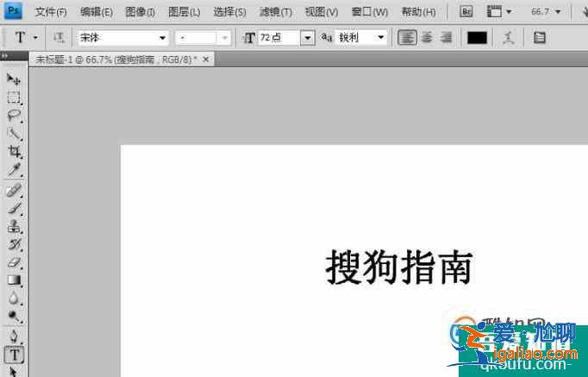Select the Lasso tool
588x377 pixels.
pos(14,116)
